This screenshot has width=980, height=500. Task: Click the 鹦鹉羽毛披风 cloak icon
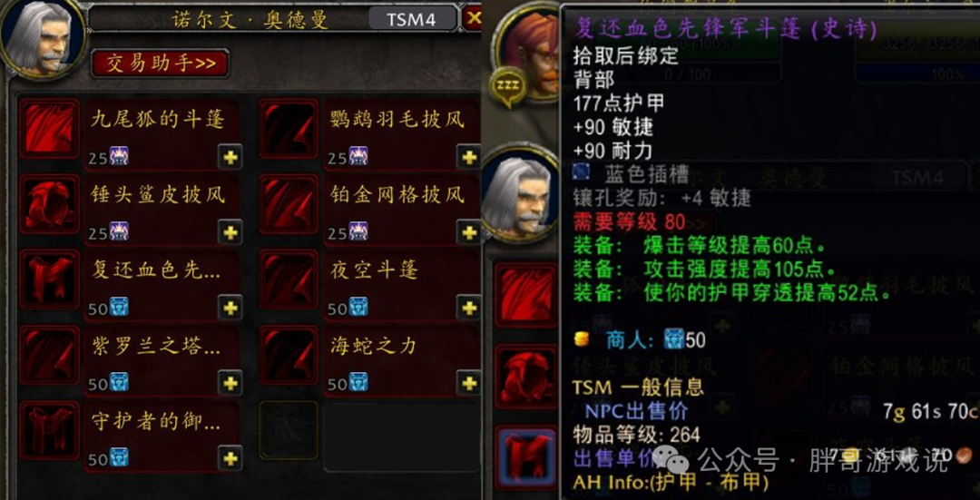289,129
